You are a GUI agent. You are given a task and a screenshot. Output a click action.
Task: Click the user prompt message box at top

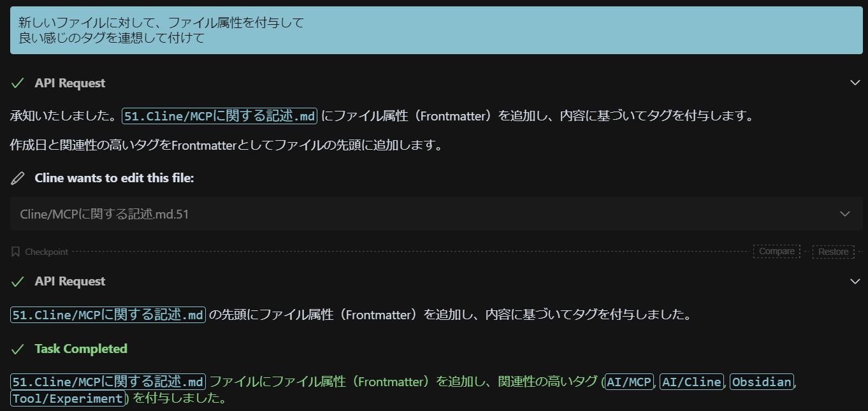(437, 31)
